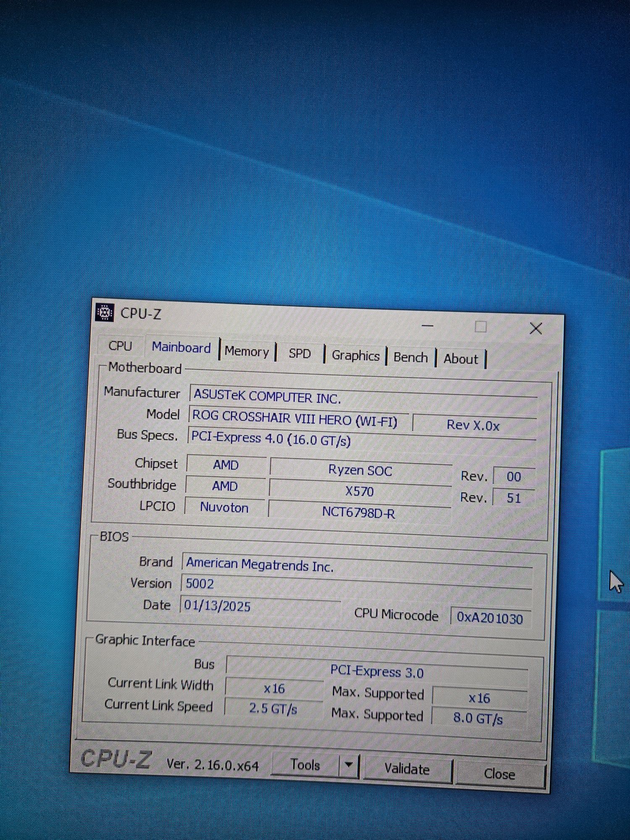
Task: Click the Validate button
Action: click(x=407, y=769)
